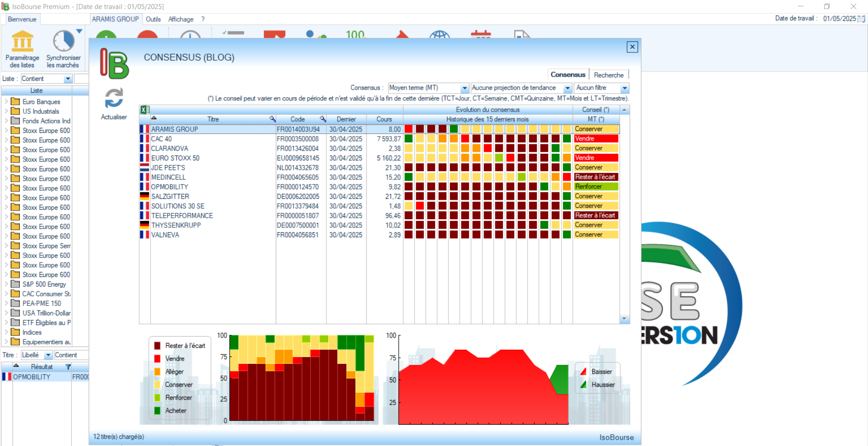Click the globe icon in the toolbar
The image size is (868, 446).
point(439,35)
